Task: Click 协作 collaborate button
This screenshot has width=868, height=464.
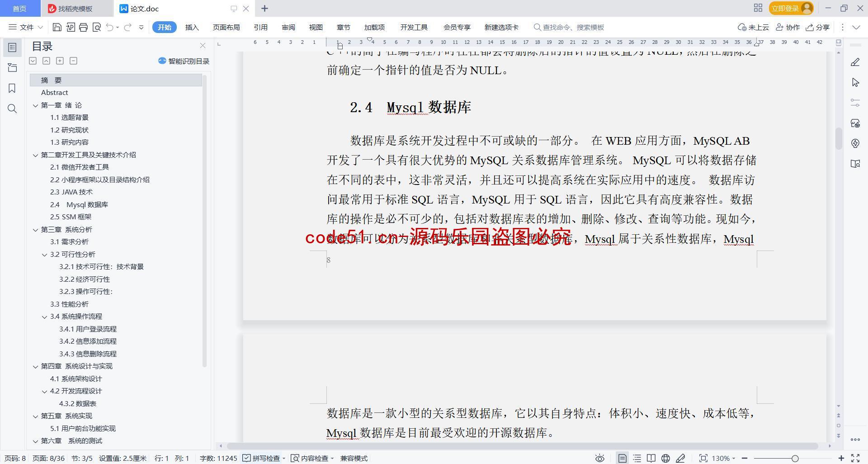Action: point(788,27)
